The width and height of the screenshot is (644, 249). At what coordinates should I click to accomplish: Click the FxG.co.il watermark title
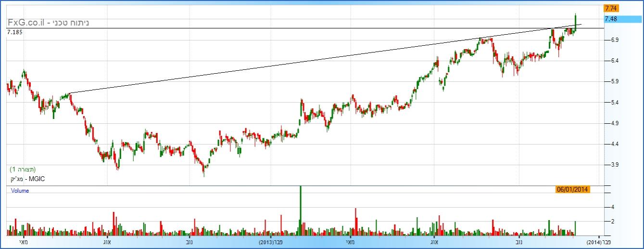tap(48, 23)
